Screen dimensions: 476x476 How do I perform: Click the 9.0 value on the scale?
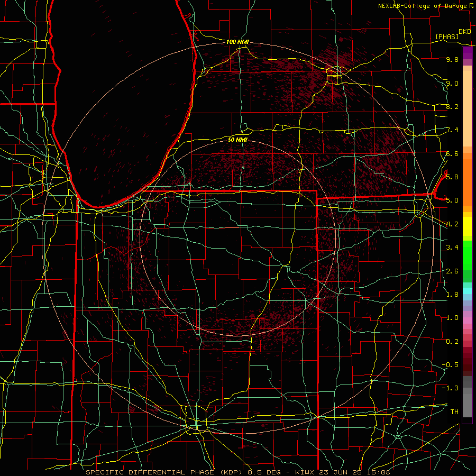(x=452, y=83)
